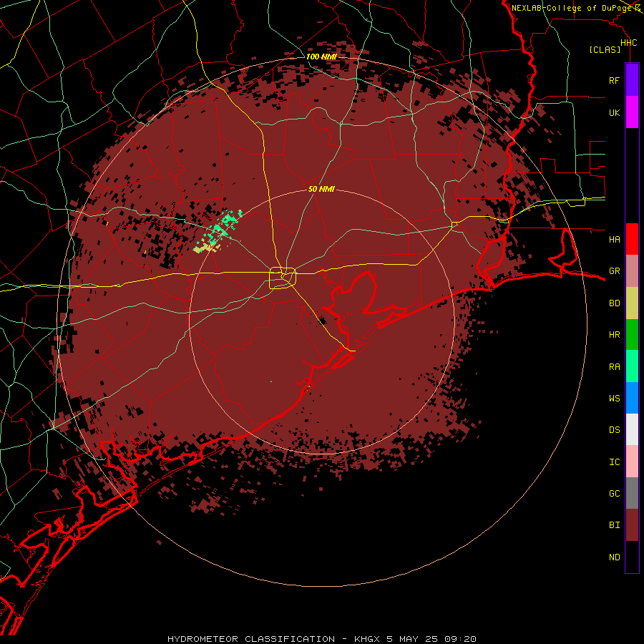Image resolution: width=644 pixels, height=644 pixels.
Task: Click the WS legend label
Action: pyautogui.click(x=615, y=398)
